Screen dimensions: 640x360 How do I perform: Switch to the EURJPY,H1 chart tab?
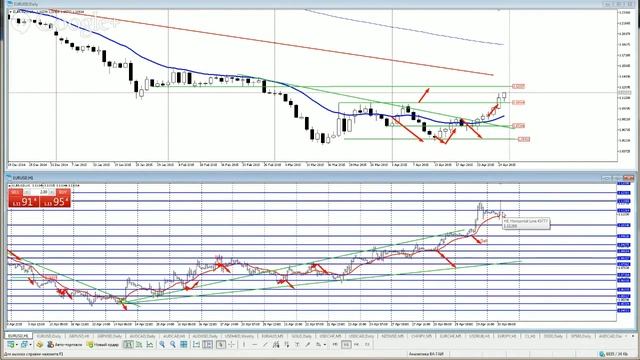[507, 336]
